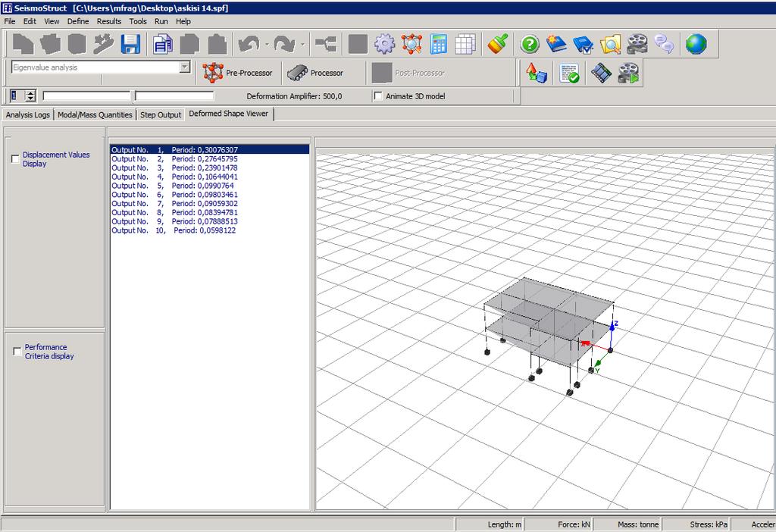Click the wizard wand toolbar icon
Screen dimensions: 776x532
point(103,44)
